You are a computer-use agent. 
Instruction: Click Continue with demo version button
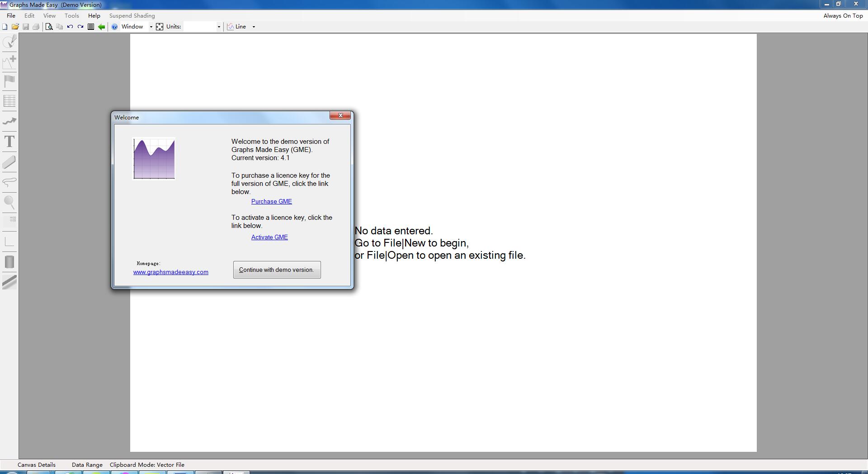point(277,270)
